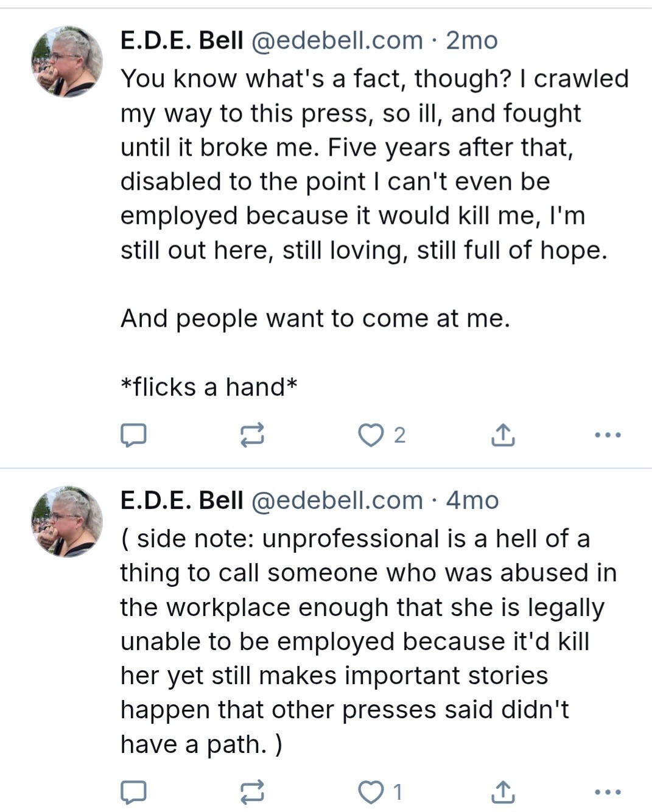
Task: Open the avatar on the 4mo post
Action: point(67,522)
